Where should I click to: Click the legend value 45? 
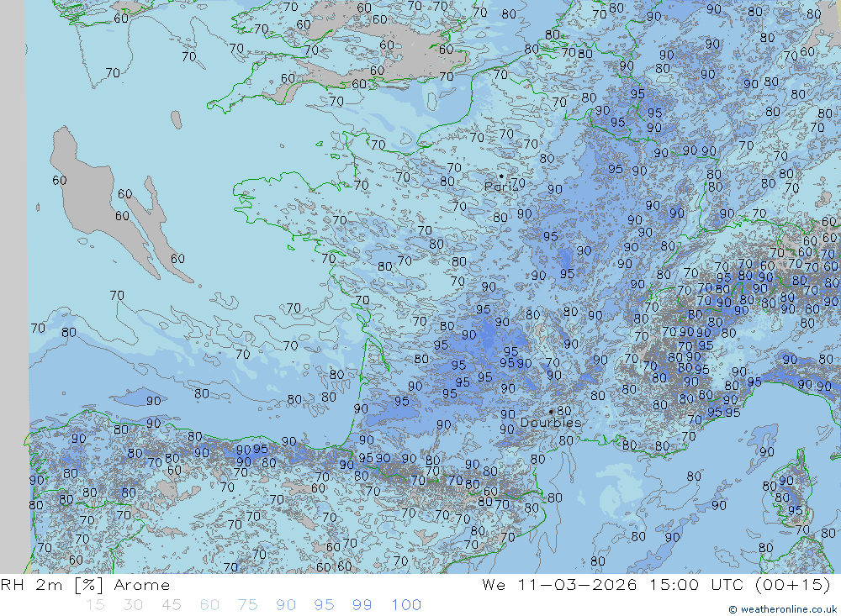[171, 605]
